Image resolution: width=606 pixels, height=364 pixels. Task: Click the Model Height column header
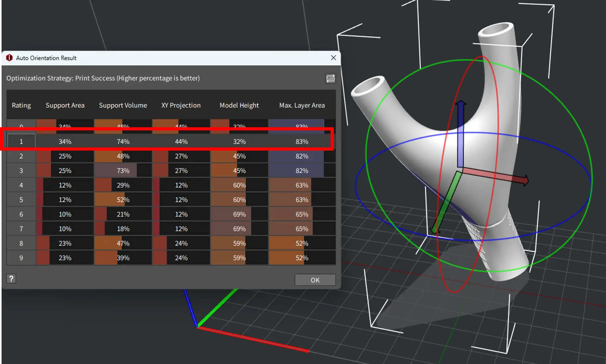[239, 105]
